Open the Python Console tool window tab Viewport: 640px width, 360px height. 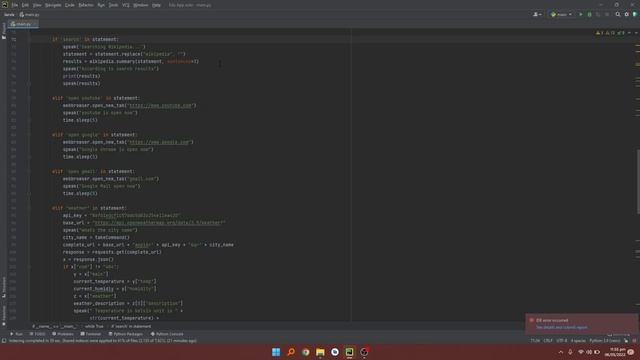[167, 334]
